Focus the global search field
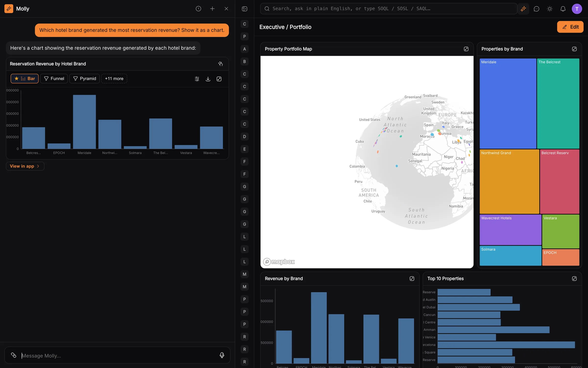Image resolution: width=588 pixels, height=368 pixels. [389, 9]
